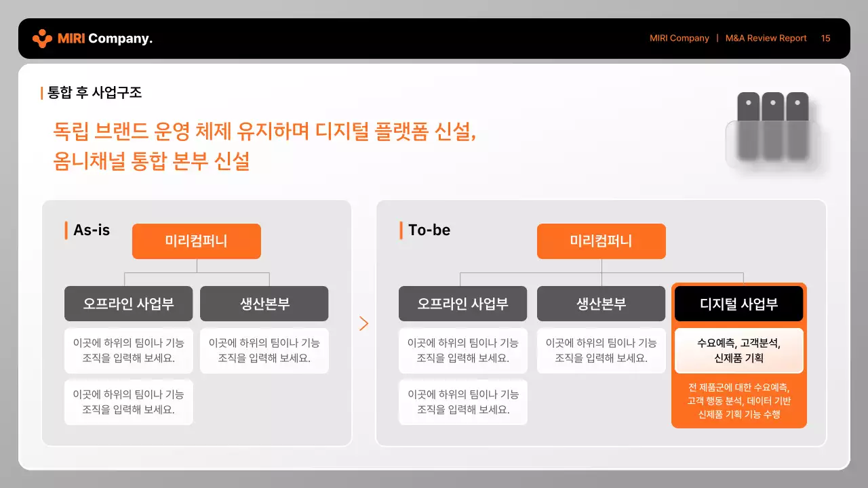Screen dimensions: 868x488
Task: Click the MIRI Company header label
Action: [679, 38]
